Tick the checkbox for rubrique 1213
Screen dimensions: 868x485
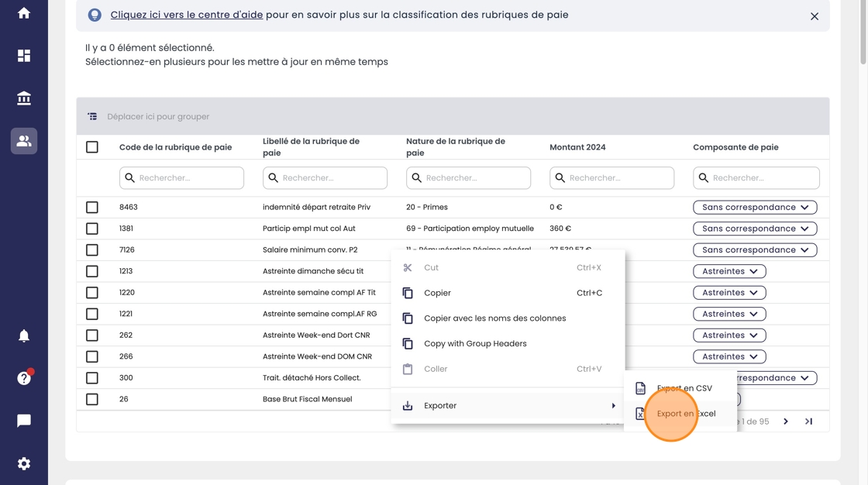pos(92,271)
